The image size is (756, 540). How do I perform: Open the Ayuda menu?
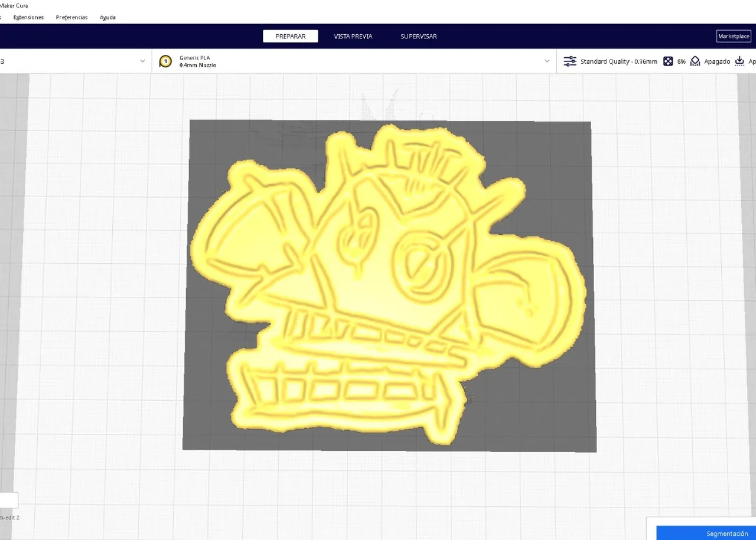[107, 17]
